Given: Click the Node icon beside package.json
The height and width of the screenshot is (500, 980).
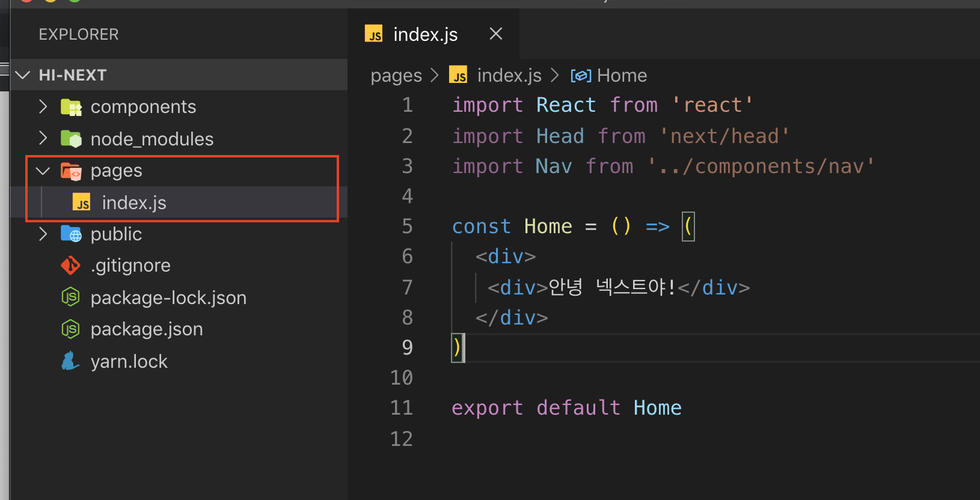Looking at the screenshot, I should coord(70,329).
